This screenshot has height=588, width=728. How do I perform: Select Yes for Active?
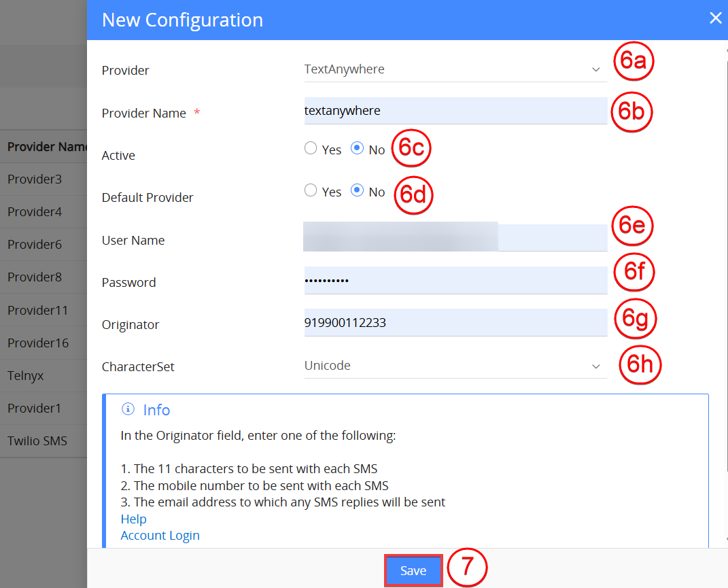click(311, 149)
